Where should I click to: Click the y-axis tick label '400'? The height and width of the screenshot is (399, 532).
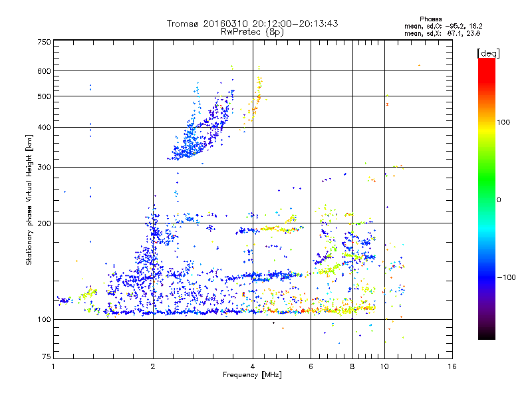point(45,128)
